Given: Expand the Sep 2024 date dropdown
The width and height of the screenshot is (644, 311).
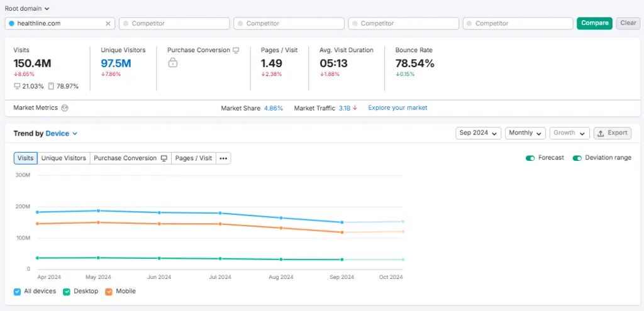Looking at the screenshot, I should (478, 133).
